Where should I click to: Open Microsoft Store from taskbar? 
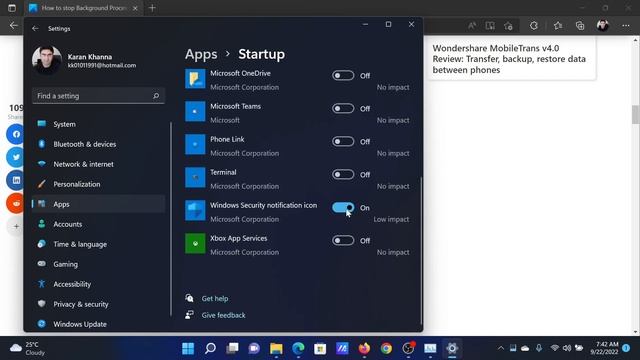click(x=320, y=348)
